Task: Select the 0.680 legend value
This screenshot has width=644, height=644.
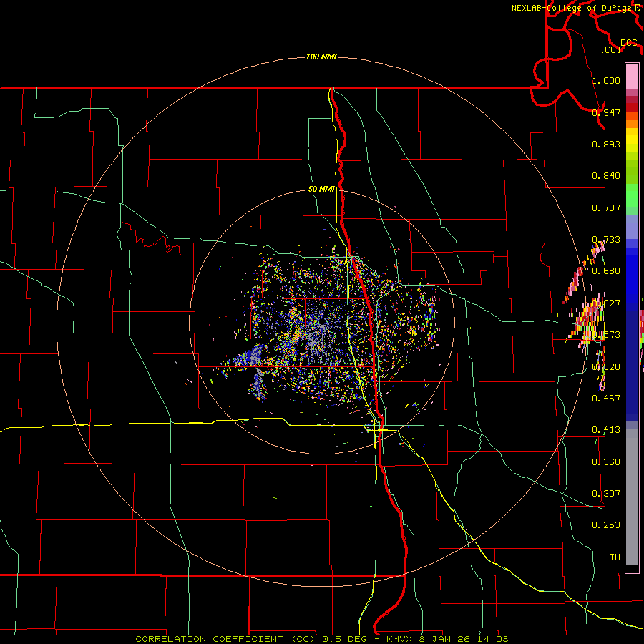Action: pos(606,271)
